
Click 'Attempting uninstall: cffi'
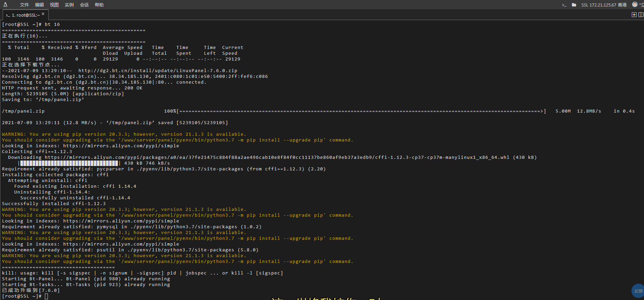tap(48, 181)
